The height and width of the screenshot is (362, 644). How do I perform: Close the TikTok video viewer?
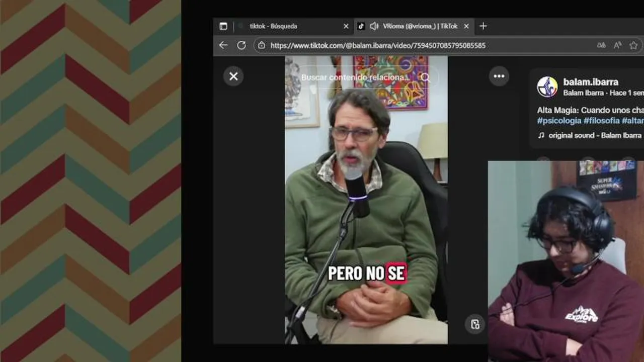(x=233, y=76)
